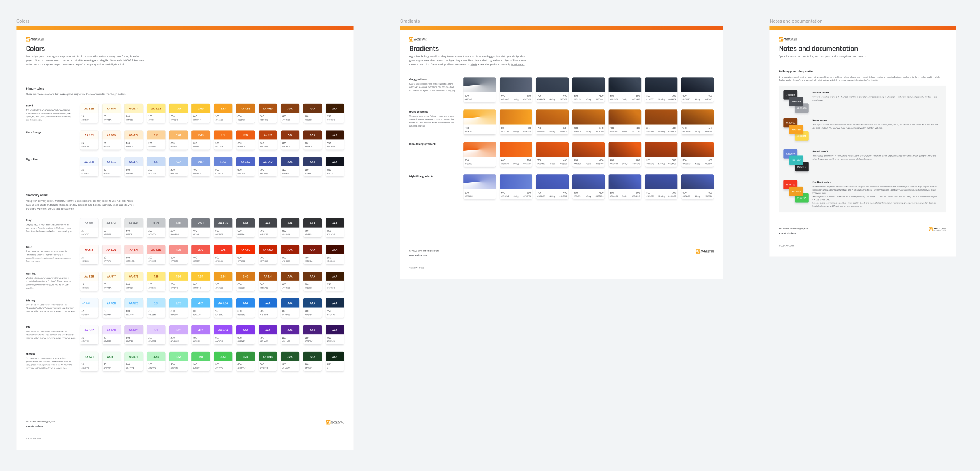Click the Autotuner logo in the Notes frame footer
The width and height of the screenshot is (980, 471).
click(x=937, y=229)
